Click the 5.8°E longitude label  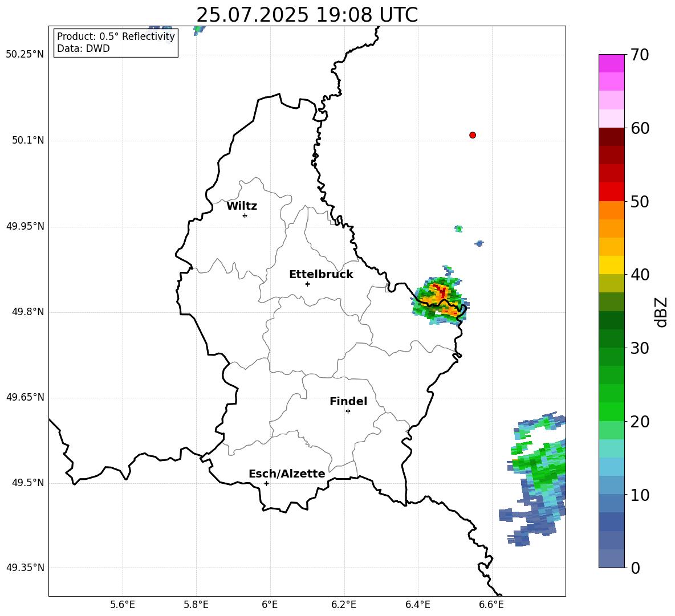(x=196, y=605)
